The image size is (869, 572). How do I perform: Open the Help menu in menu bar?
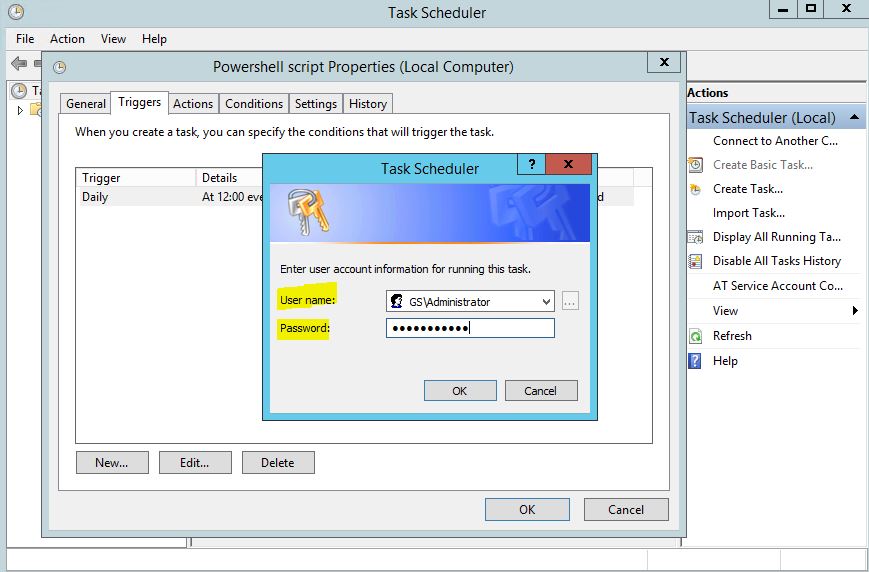click(x=154, y=39)
